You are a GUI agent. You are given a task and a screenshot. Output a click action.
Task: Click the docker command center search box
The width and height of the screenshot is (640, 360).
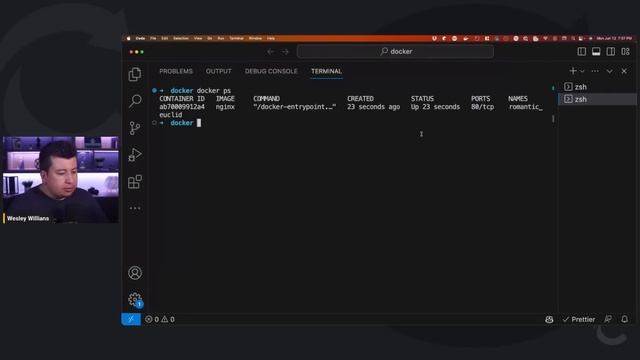point(395,51)
